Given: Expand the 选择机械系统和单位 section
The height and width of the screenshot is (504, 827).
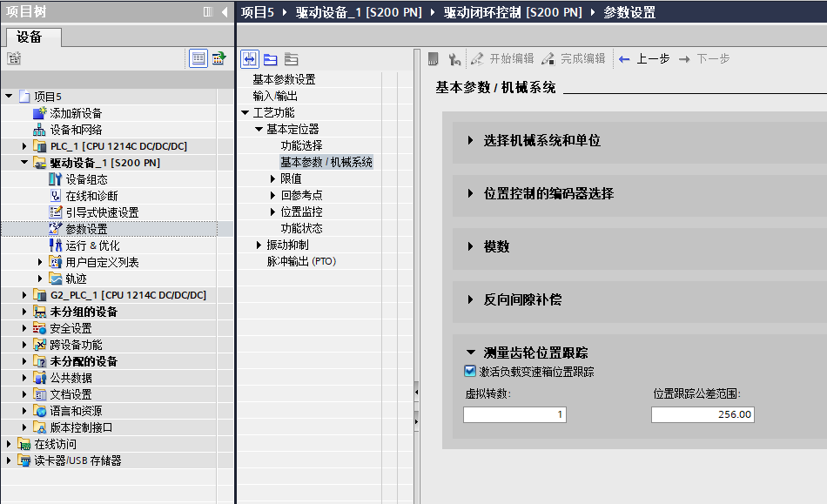Looking at the screenshot, I should coord(471,140).
